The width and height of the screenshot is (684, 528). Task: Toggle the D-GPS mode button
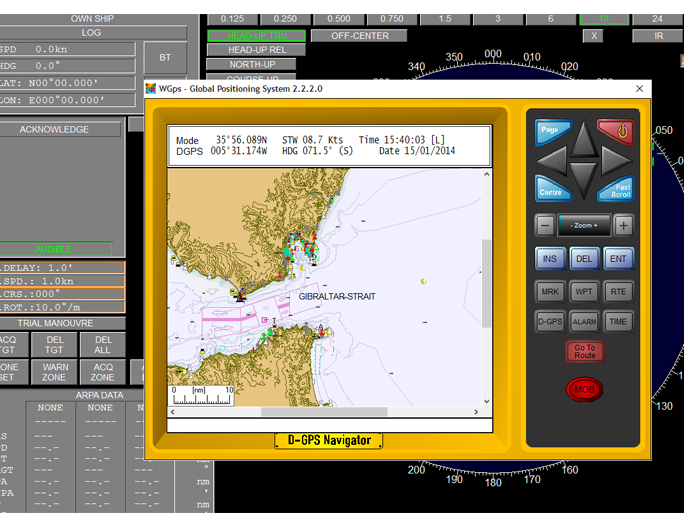tap(550, 322)
